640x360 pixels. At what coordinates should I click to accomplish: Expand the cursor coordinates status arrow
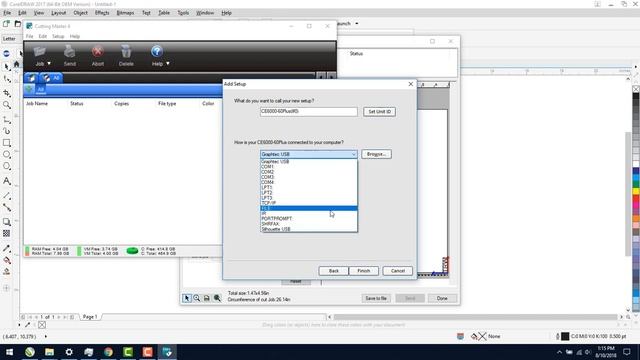point(45,337)
